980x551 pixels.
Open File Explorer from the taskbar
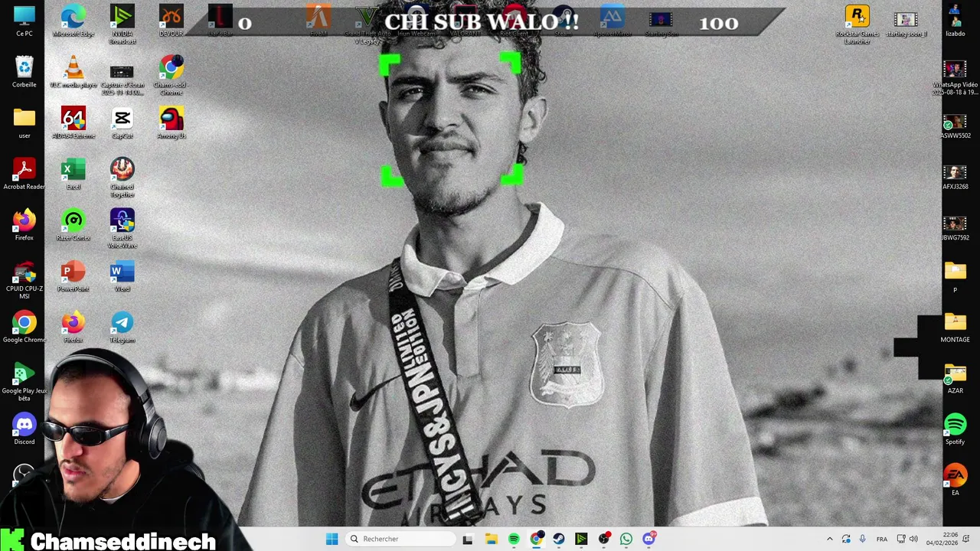pyautogui.click(x=491, y=539)
